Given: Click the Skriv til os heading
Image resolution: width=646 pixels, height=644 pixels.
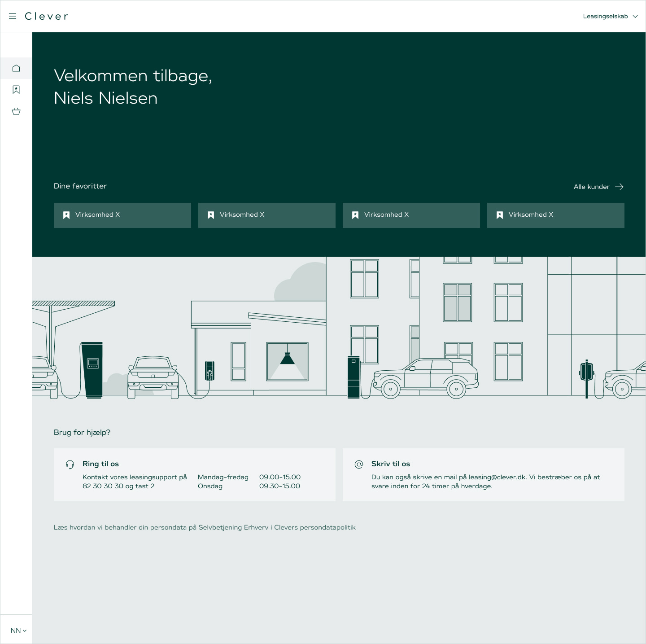Looking at the screenshot, I should [x=390, y=464].
